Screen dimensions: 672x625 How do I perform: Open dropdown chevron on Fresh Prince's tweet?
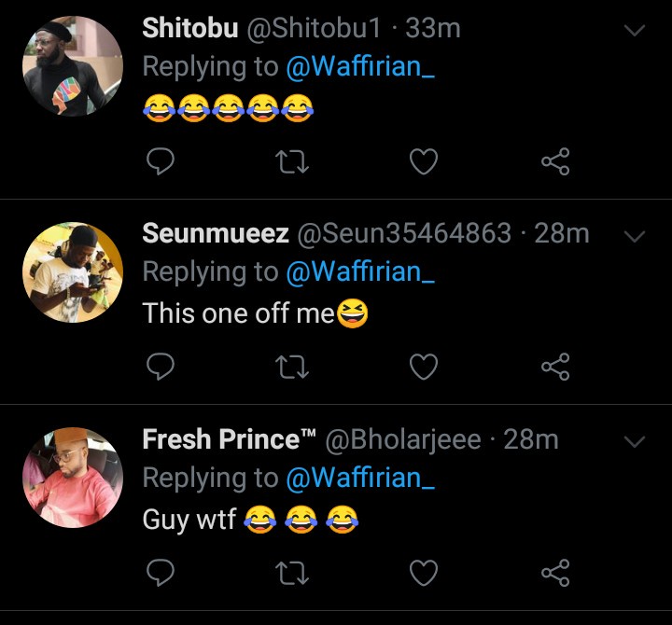[x=634, y=440]
